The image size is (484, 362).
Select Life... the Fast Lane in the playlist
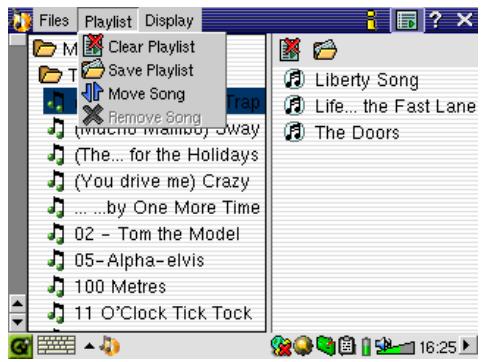pyautogui.click(x=395, y=107)
